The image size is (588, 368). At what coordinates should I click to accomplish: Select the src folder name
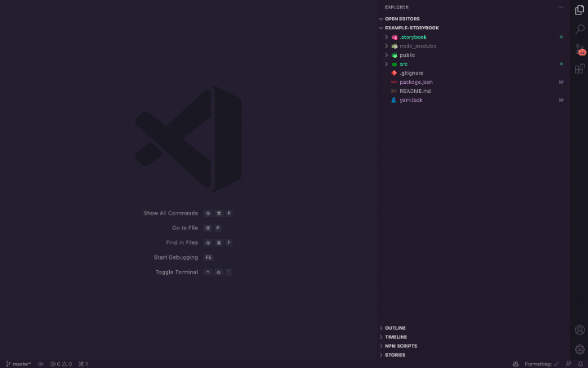tap(403, 64)
